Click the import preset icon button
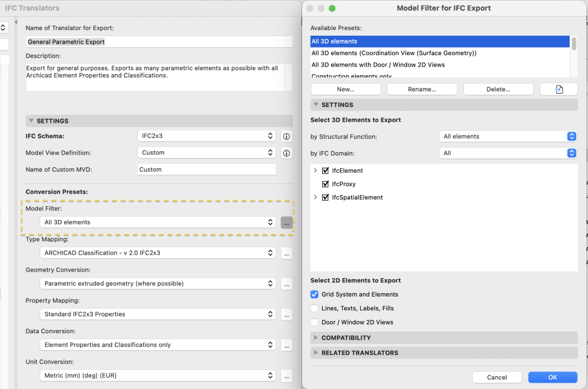 coord(558,89)
